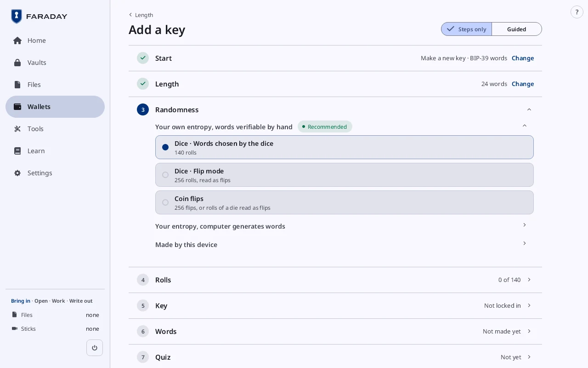Image resolution: width=588 pixels, height=368 pixels.
Task: Expand the Rolls step
Action: (335, 280)
